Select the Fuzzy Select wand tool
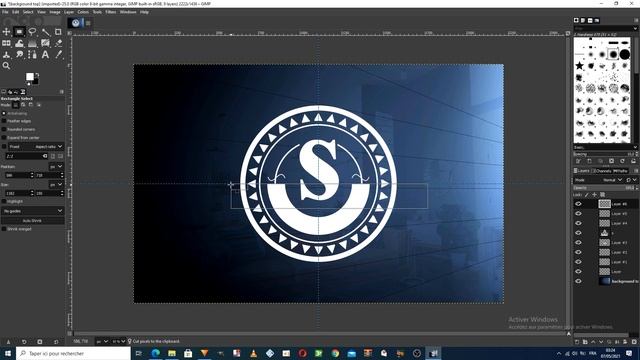 coord(45,32)
